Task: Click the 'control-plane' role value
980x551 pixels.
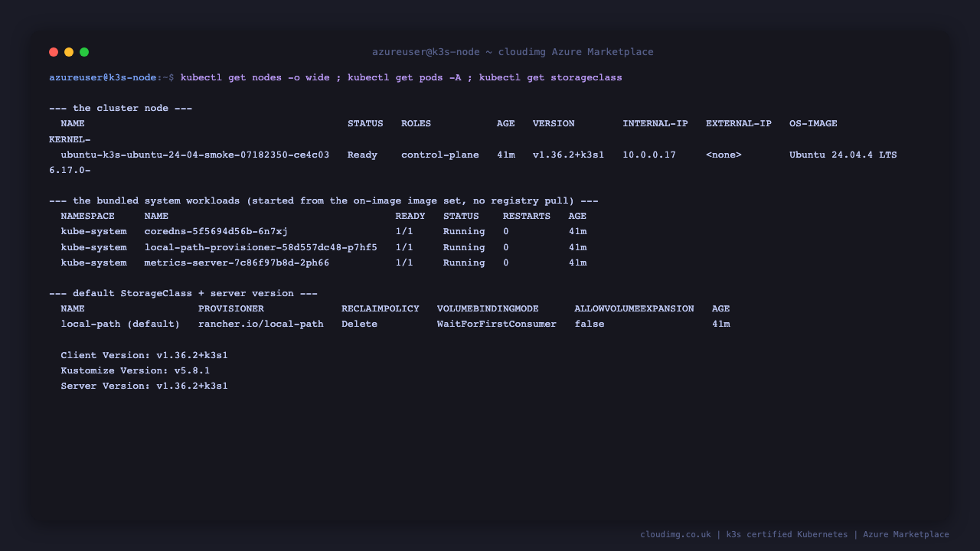Action: click(440, 155)
